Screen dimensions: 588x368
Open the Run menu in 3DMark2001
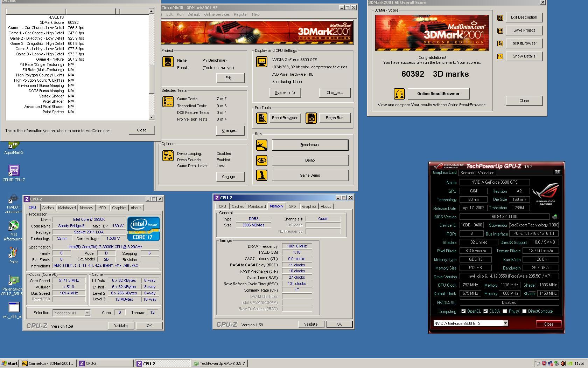tap(180, 14)
